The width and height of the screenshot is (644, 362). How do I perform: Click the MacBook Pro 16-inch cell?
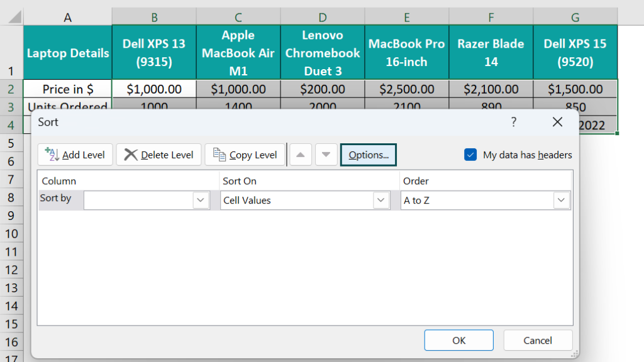[x=407, y=53]
